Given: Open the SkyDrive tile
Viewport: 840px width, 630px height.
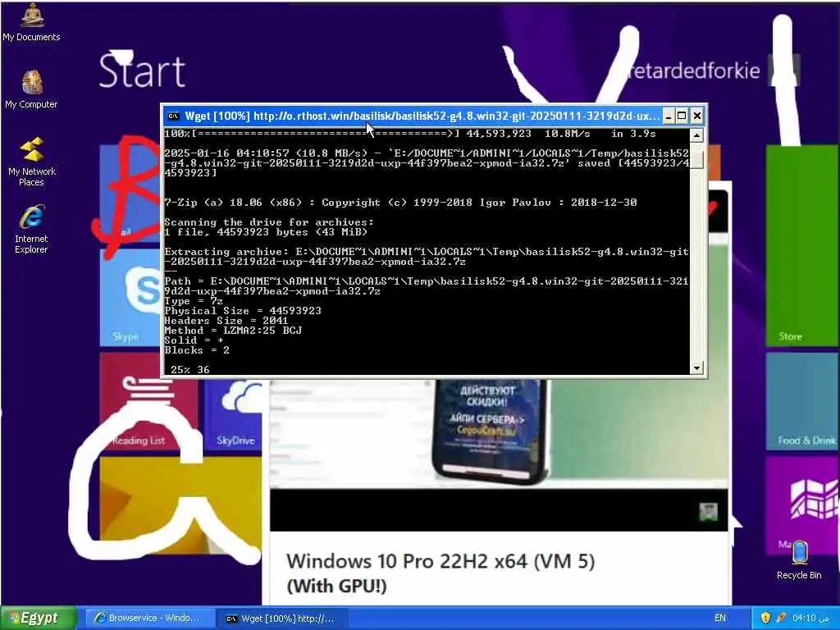Looking at the screenshot, I should coord(234,415).
